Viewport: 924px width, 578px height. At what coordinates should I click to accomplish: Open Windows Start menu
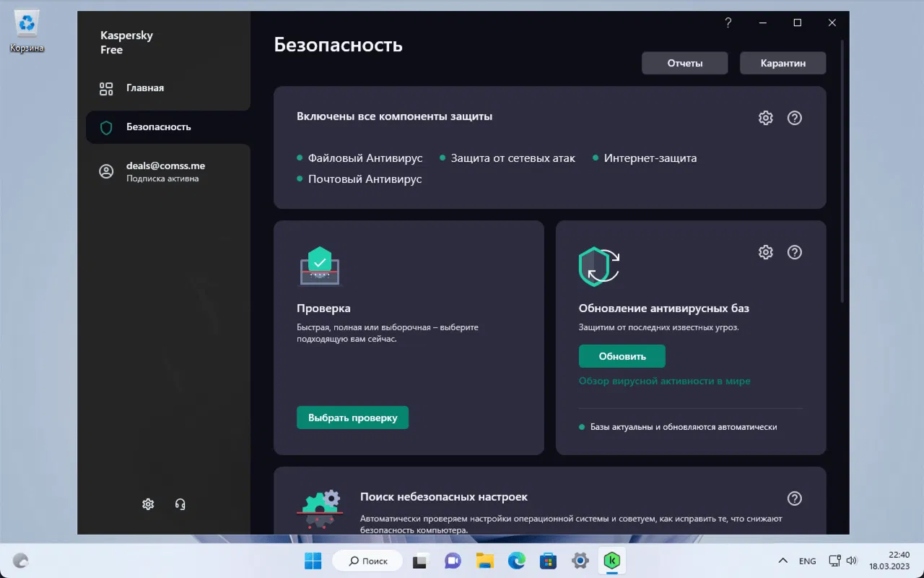pos(313,561)
